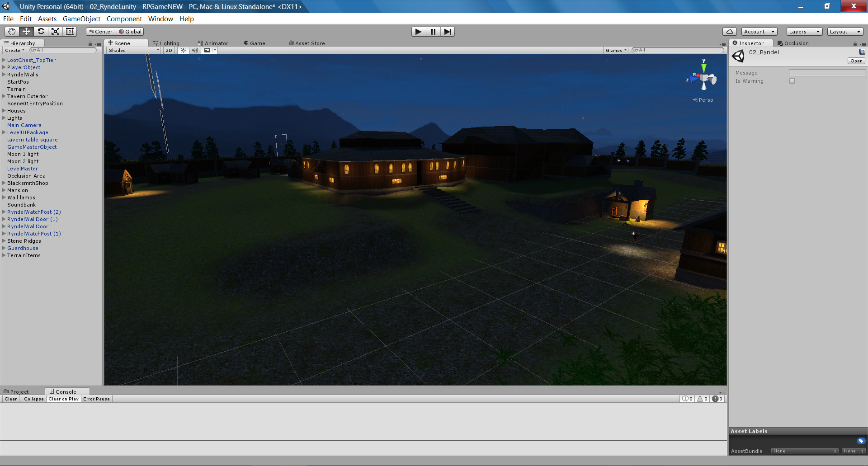Toggle console info messages counter
This screenshot has height=466, width=868.
pos(687,399)
